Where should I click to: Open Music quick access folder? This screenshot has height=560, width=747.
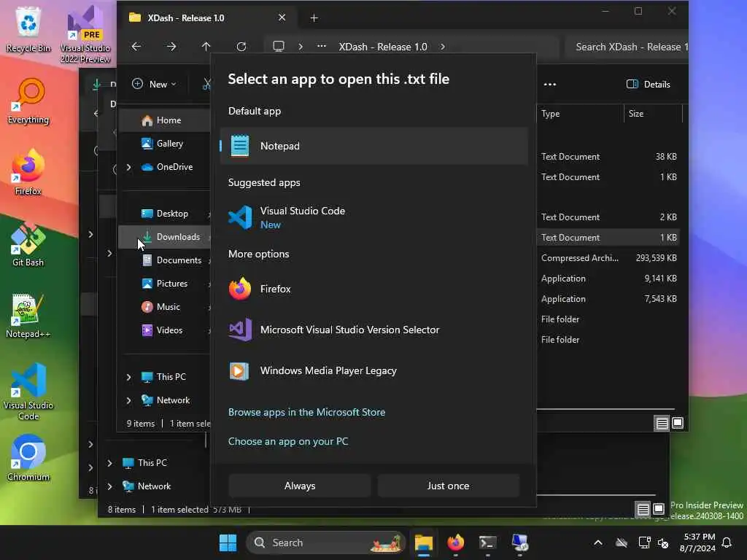pos(164,307)
